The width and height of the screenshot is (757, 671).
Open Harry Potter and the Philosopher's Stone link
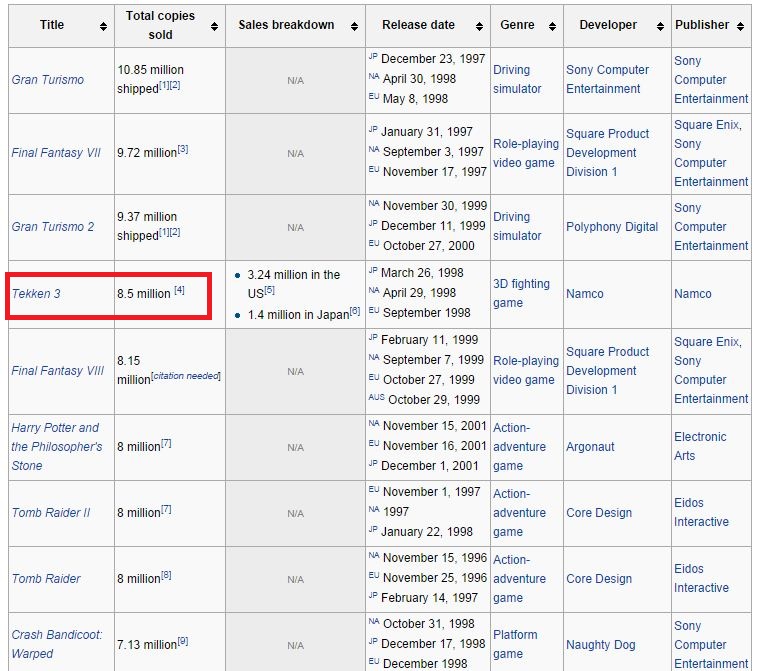pyautogui.click(x=56, y=447)
